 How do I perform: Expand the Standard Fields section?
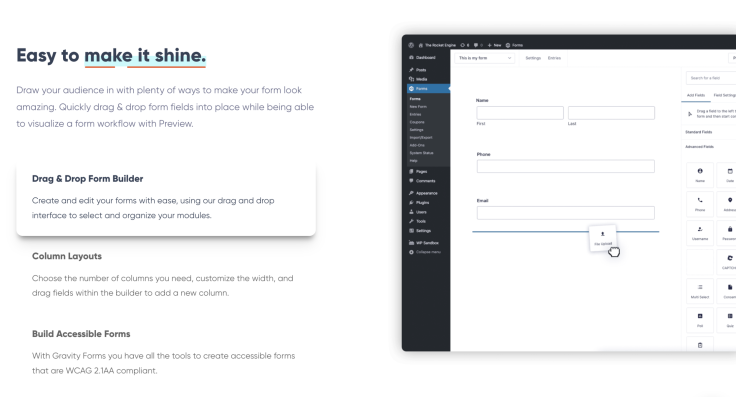coord(698,132)
